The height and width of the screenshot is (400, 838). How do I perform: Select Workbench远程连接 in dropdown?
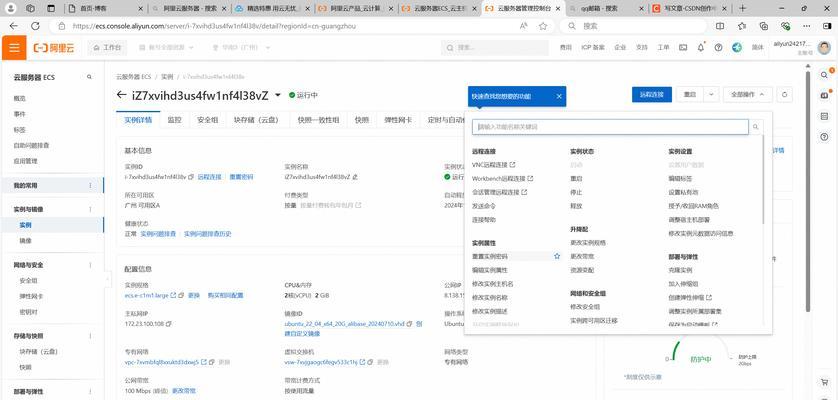pos(502,179)
